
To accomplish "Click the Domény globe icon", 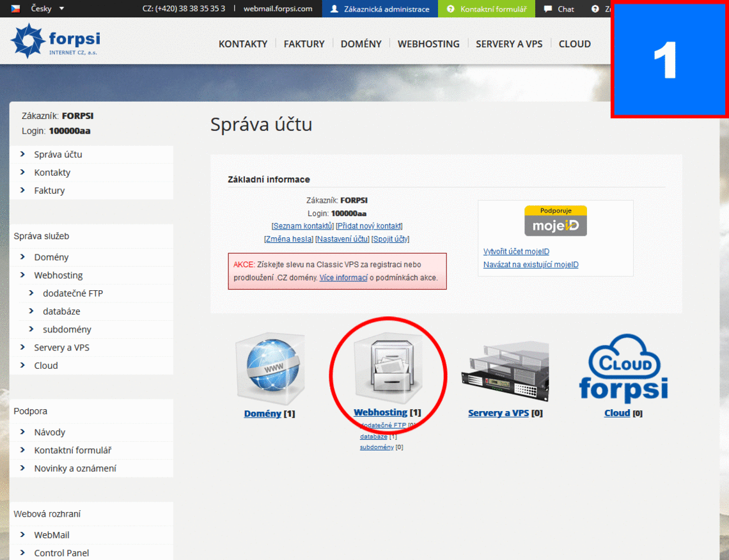I will click(270, 368).
